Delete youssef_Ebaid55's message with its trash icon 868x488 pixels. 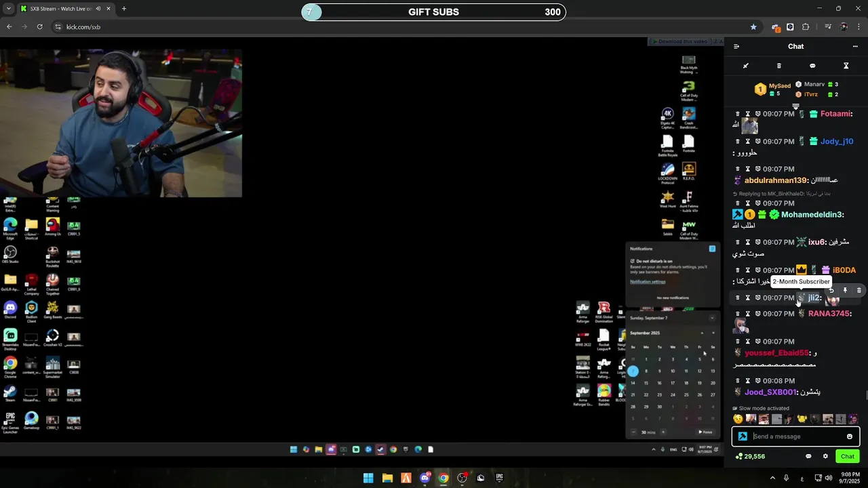pos(738,342)
